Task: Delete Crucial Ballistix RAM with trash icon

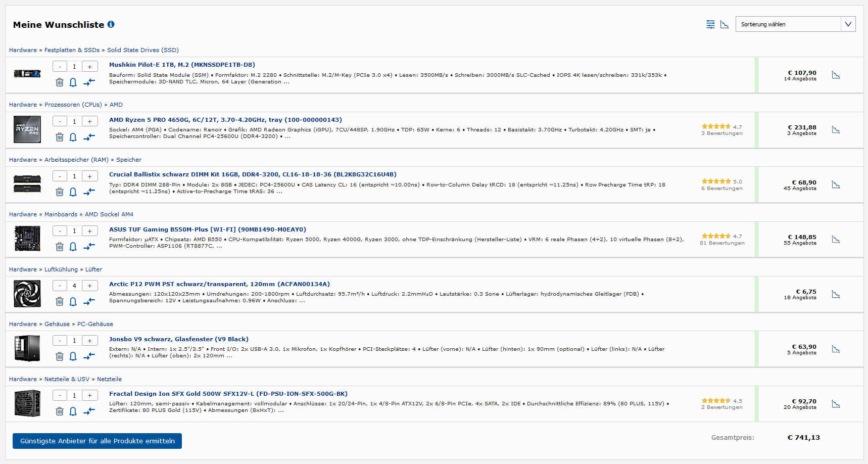Action: pyautogui.click(x=60, y=192)
